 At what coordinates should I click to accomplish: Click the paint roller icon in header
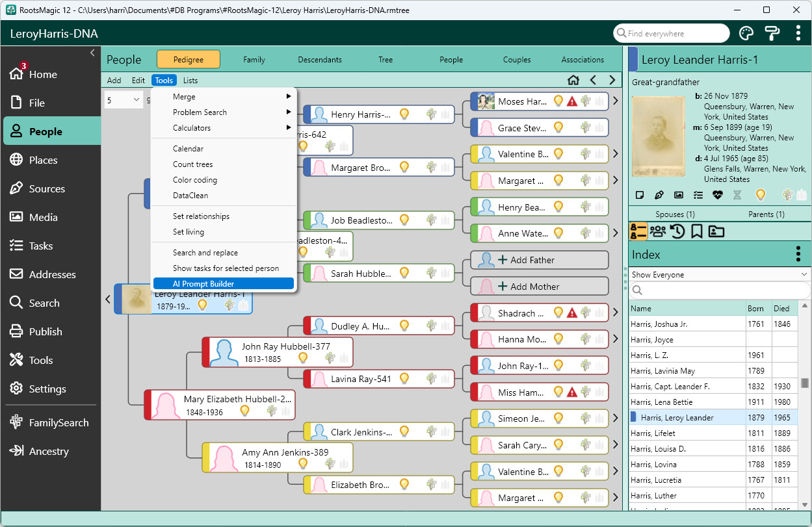pos(772,33)
